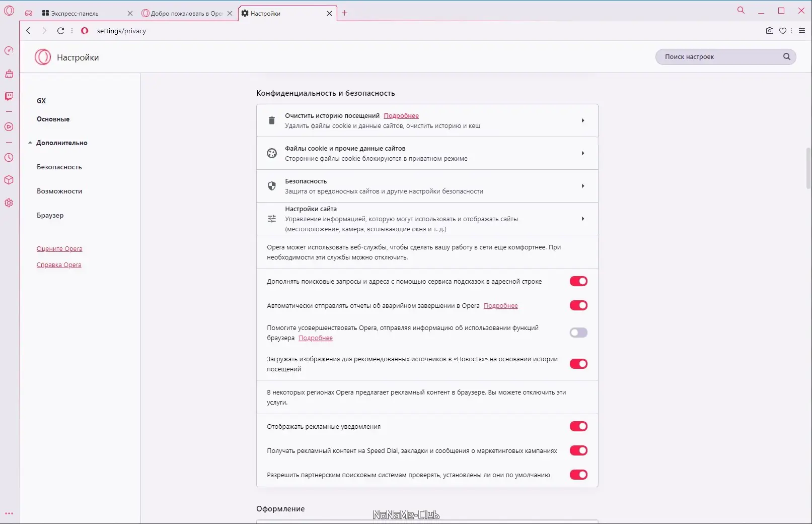812x524 pixels.
Task: Close the Настройки tab
Action: tap(329, 14)
